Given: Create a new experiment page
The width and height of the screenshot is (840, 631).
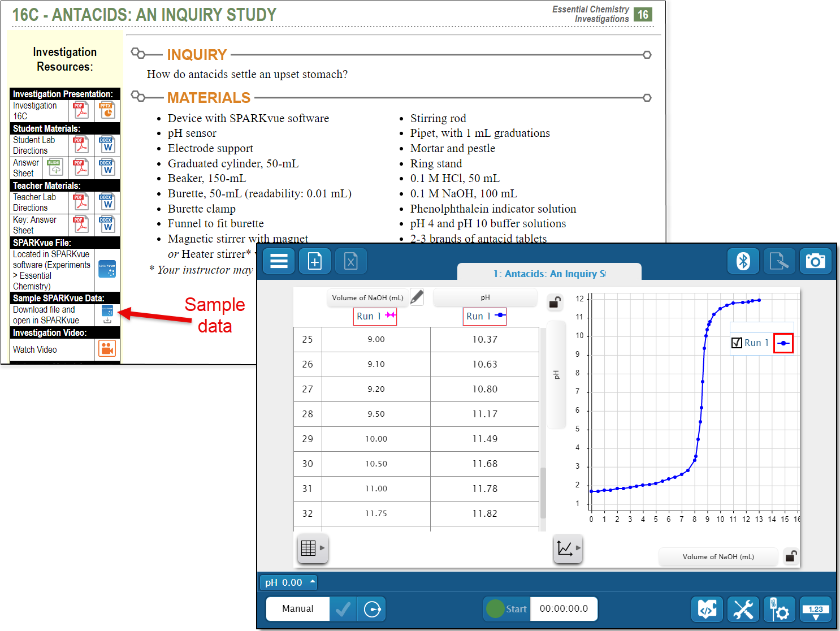Looking at the screenshot, I should tap(314, 261).
